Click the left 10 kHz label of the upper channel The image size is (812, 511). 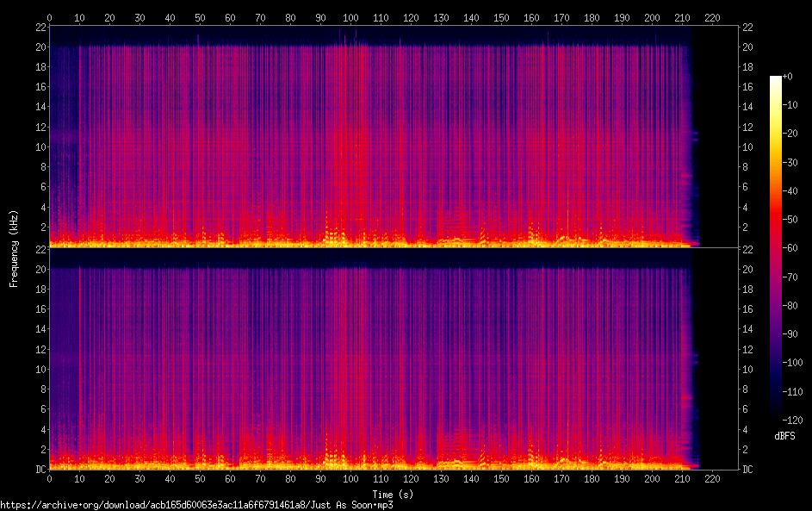click(40, 146)
